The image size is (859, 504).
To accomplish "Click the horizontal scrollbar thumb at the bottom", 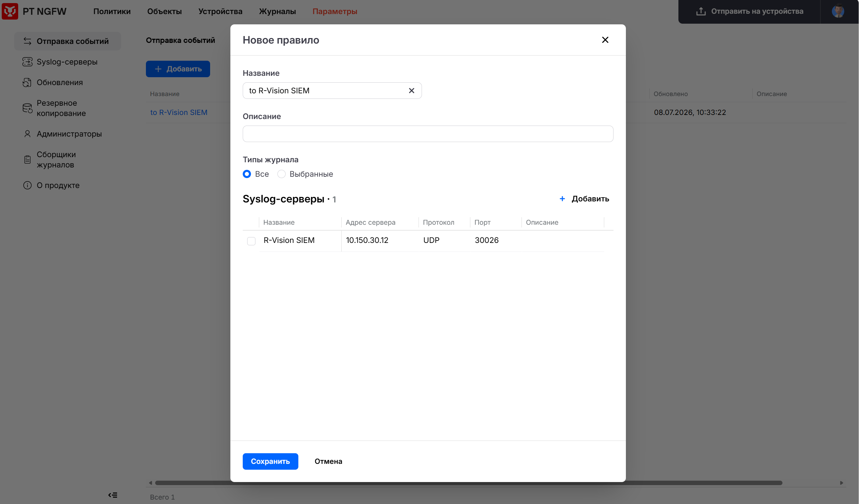I will [x=469, y=483].
